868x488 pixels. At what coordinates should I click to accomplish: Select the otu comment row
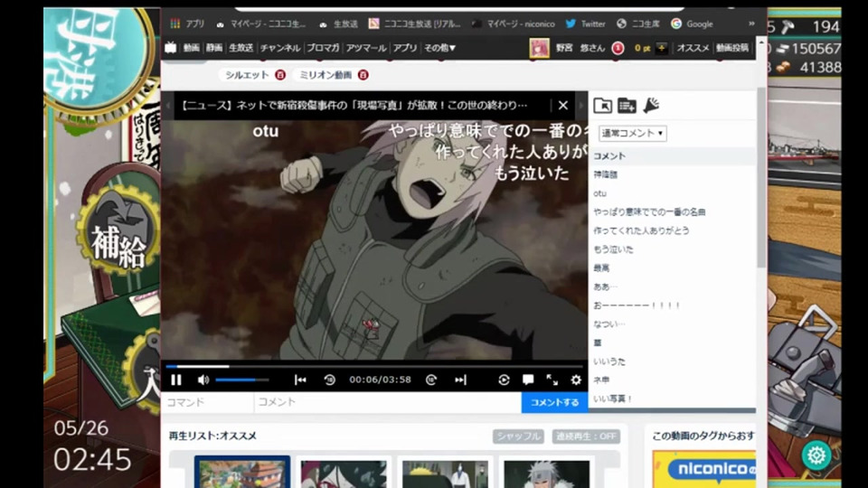click(672, 193)
